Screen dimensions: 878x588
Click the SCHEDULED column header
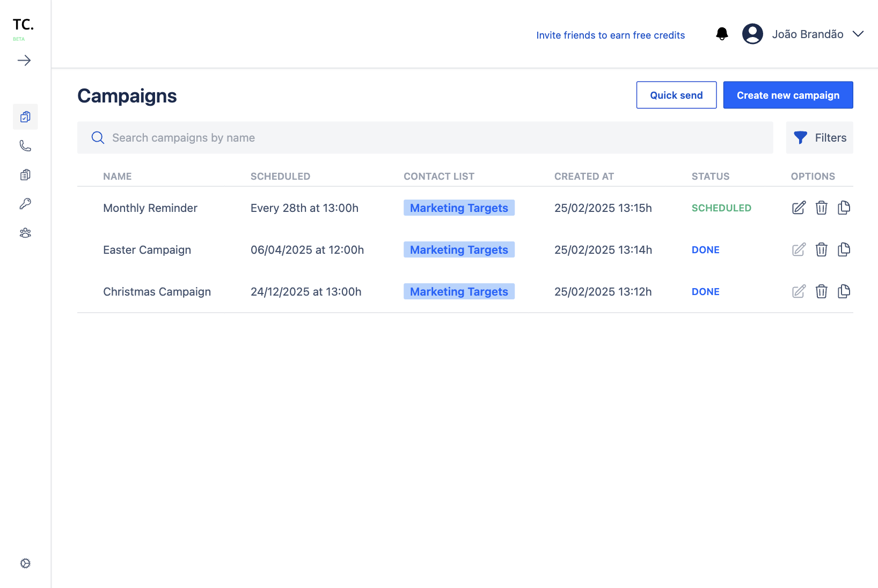280,177
